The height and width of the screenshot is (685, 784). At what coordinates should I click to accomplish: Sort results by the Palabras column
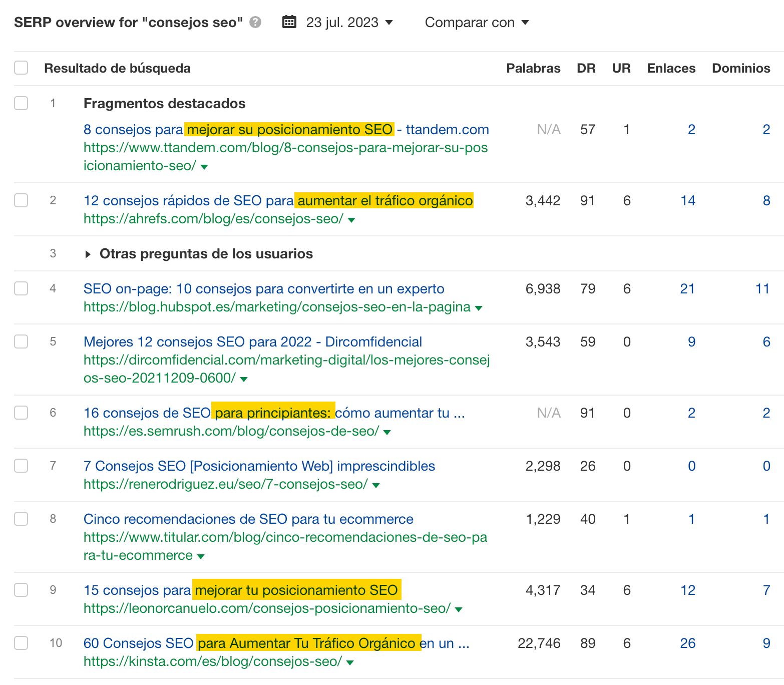(533, 68)
